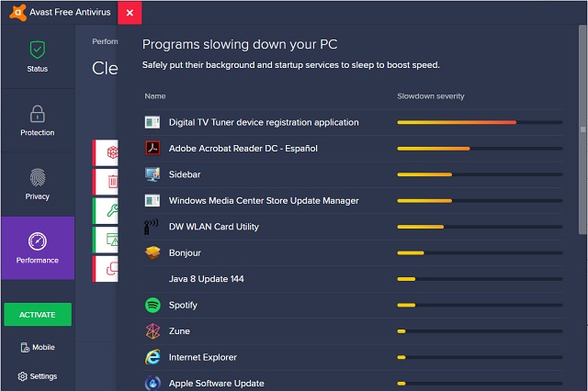The width and height of the screenshot is (588, 391).
Task: Select the Sidebar program name
Action: click(x=185, y=174)
